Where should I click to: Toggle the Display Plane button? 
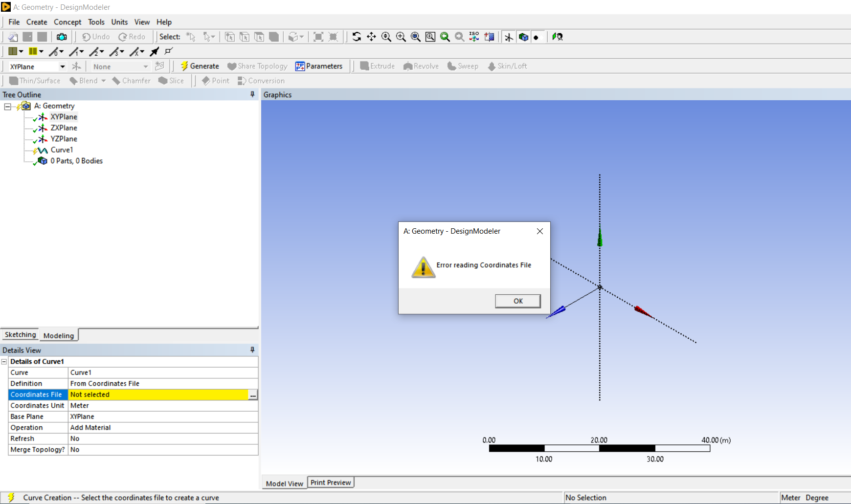[x=509, y=37]
